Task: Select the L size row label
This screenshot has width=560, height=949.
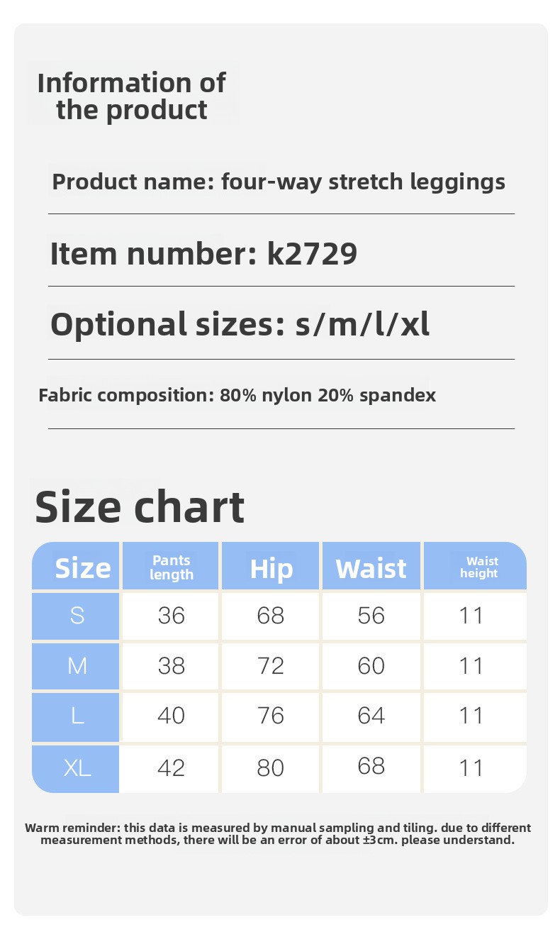Action: point(77,716)
